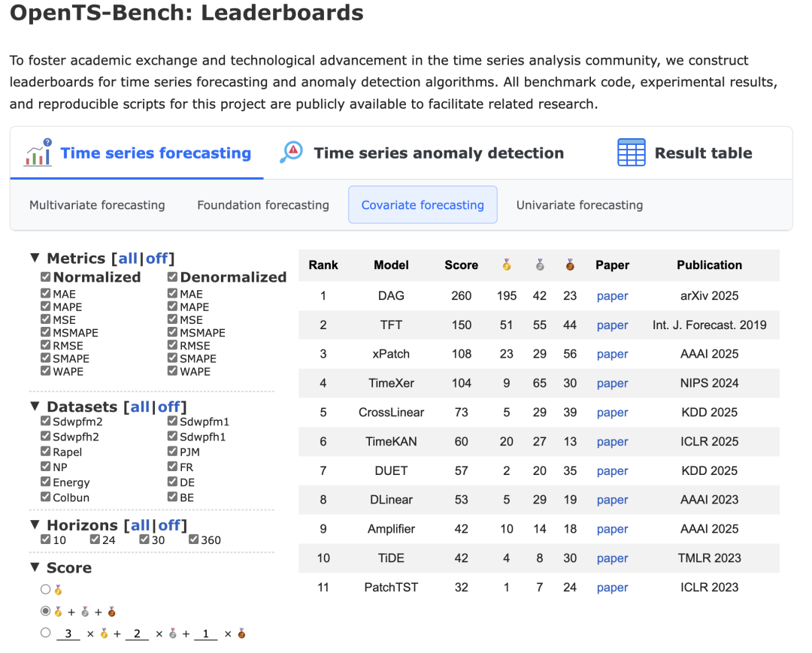The height and width of the screenshot is (653, 812).
Task: Toggle the Normalized checkbox
Action: tap(46, 277)
